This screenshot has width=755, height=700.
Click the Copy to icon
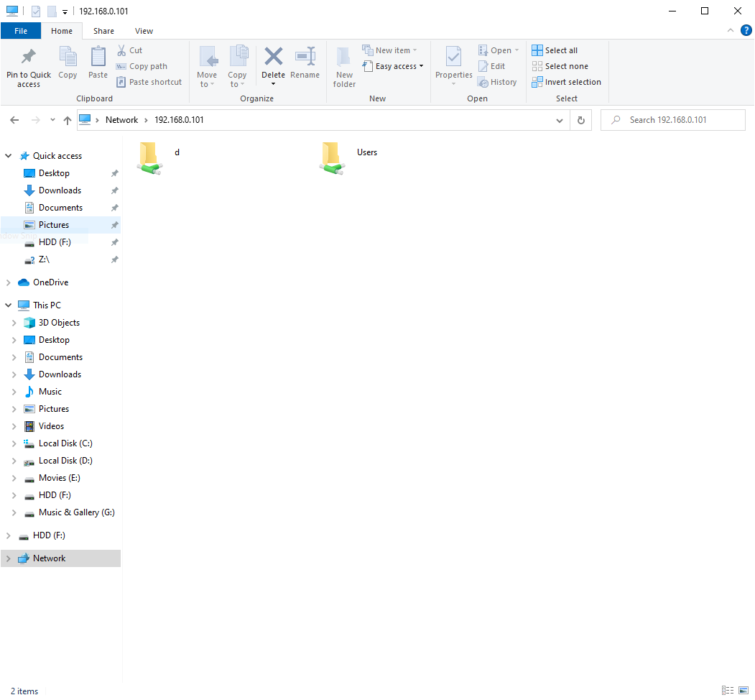[238, 56]
